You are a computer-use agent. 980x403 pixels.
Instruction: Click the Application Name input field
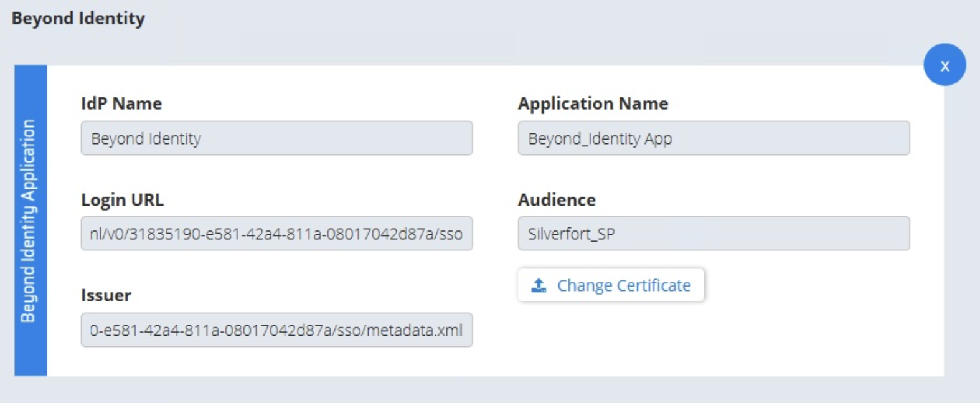coord(714,138)
